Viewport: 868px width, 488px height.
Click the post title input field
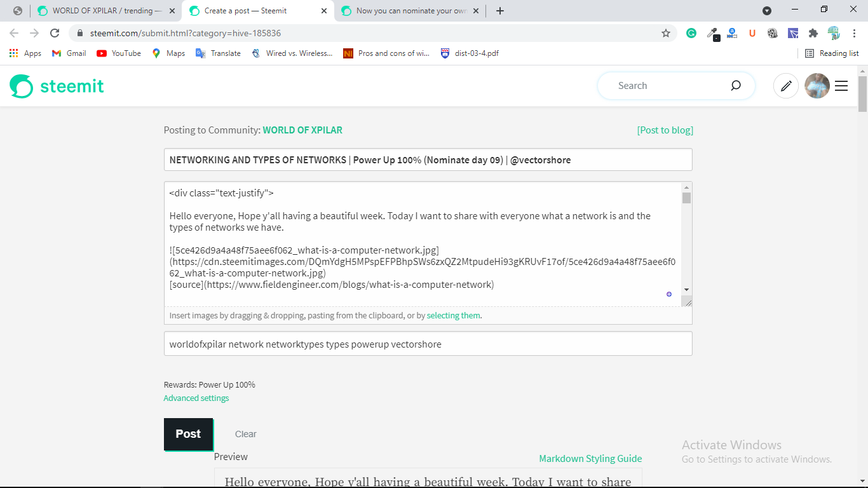click(428, 160)
